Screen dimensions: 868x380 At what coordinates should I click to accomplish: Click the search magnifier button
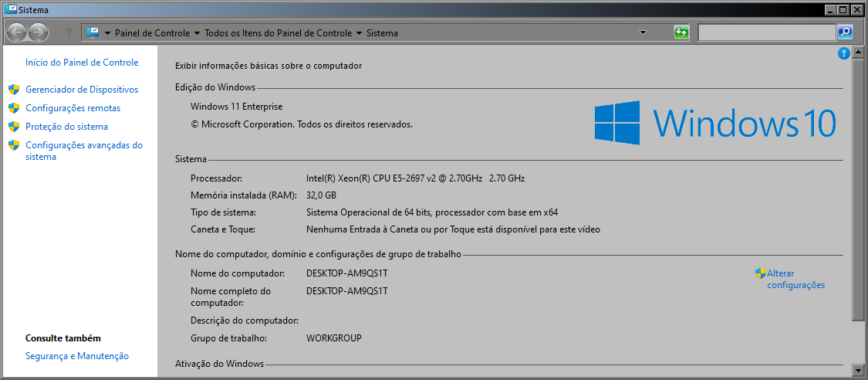(x=845, y=32)
